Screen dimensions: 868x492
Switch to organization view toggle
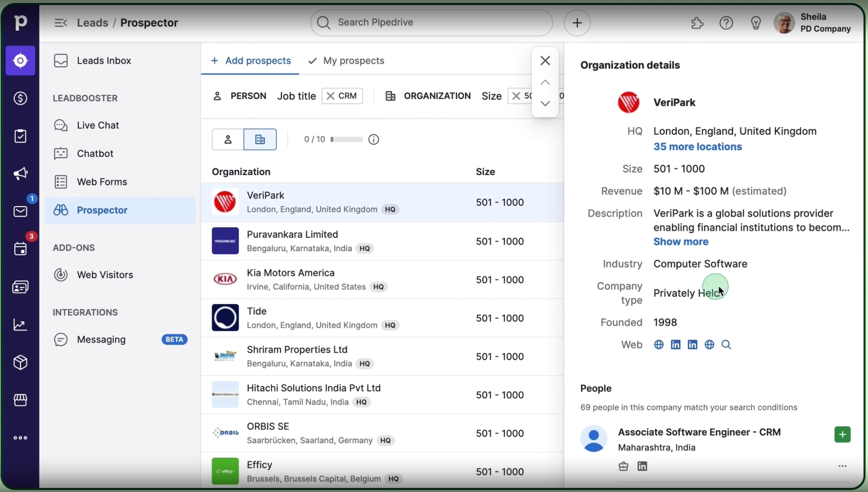pyautogui.click(x=260, y=140)
